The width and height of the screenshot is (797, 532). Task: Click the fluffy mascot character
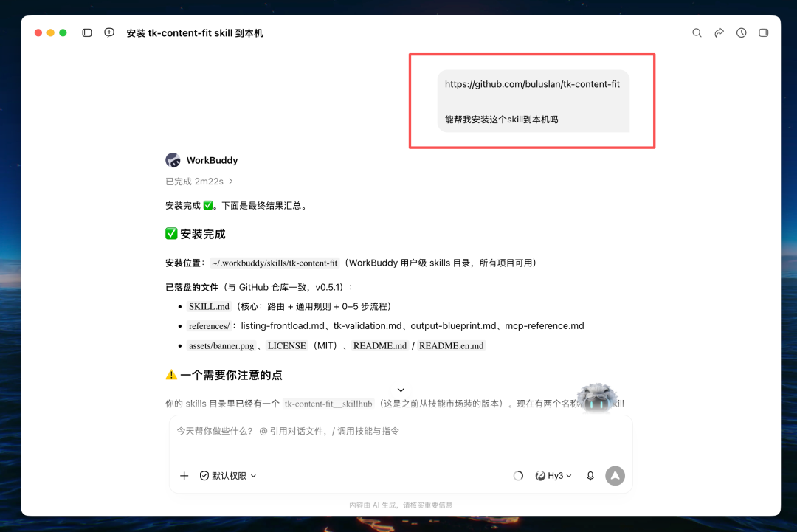coord(597,398)
